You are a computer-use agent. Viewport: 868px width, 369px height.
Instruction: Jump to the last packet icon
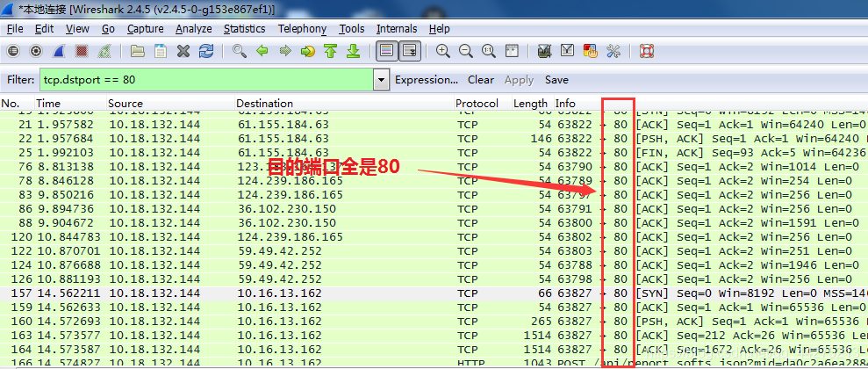[353, 52]
